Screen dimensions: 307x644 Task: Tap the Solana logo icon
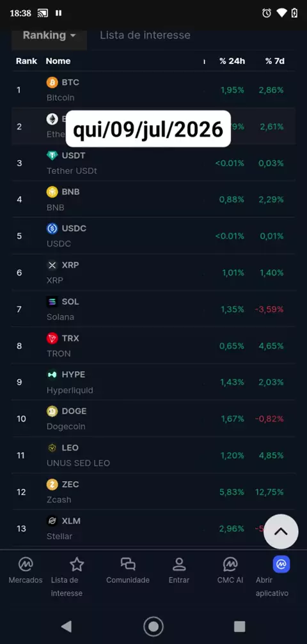[52, 302]
